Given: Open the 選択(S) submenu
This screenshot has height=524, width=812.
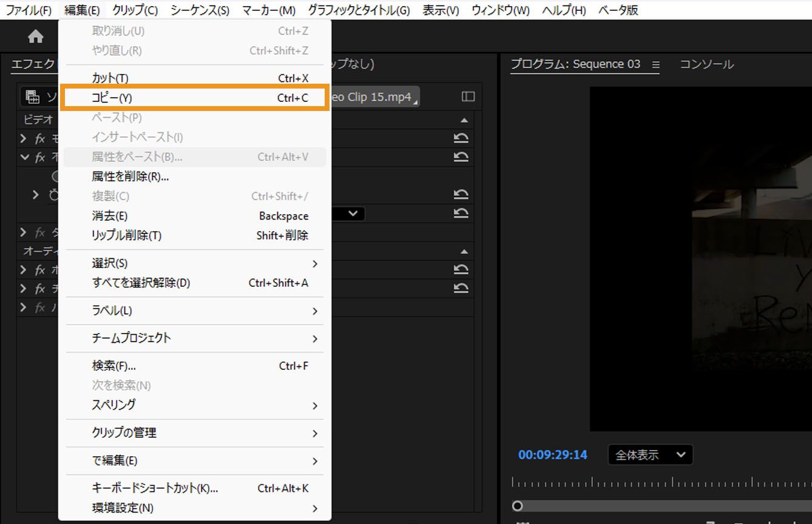Looking at the screenshot, I should pyautogui.click(x=195, y=263).
